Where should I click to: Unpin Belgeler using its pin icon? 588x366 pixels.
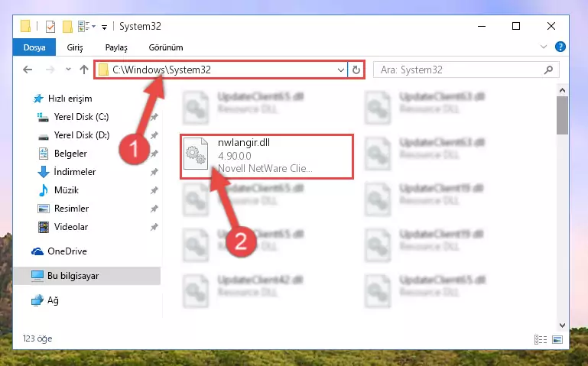click(x=154, y=154)
